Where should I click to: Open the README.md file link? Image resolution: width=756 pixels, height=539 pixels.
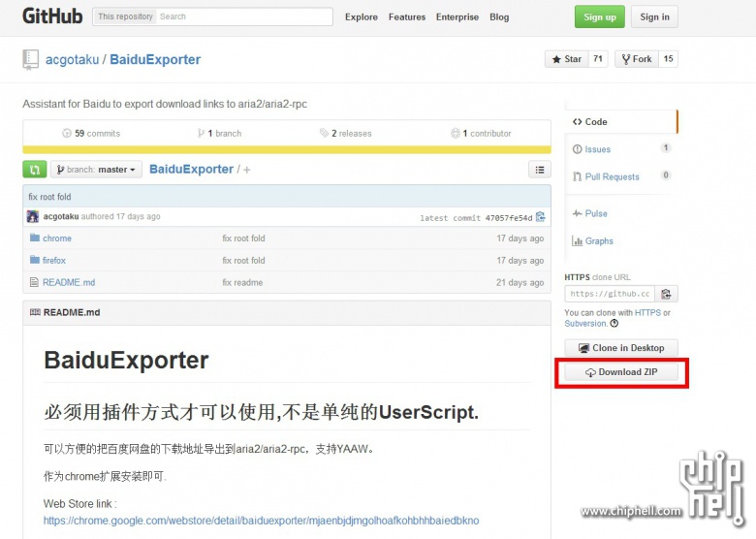pyautogui.click(x=69, y=282)
